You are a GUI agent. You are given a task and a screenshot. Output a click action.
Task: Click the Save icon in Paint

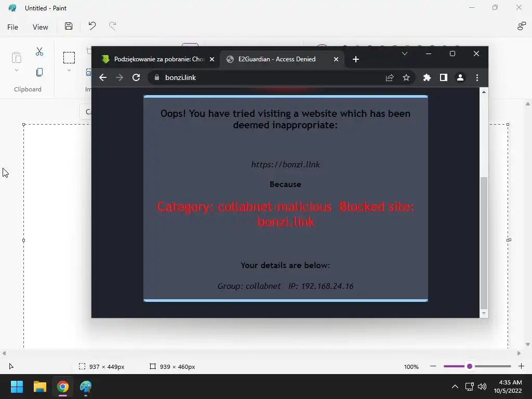tap(69, 26)
